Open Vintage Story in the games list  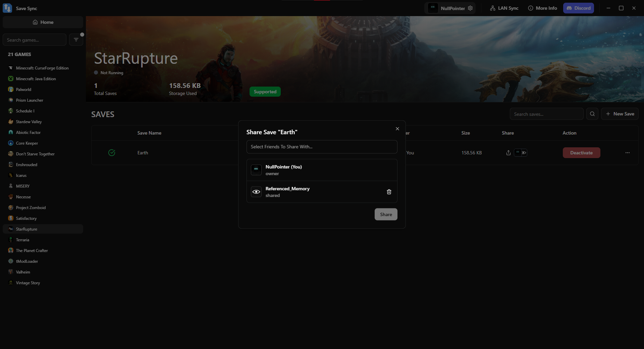click(43, 283)
